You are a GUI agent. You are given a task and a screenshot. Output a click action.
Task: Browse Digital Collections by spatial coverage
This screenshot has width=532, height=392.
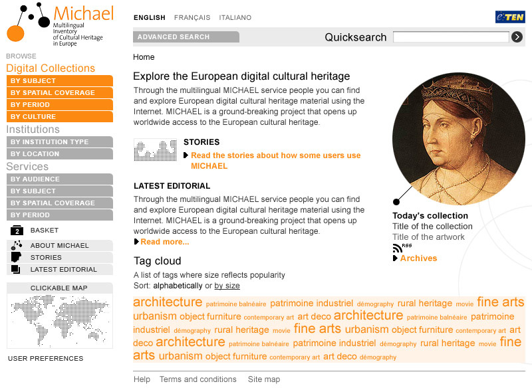click(x=60, y=92)
